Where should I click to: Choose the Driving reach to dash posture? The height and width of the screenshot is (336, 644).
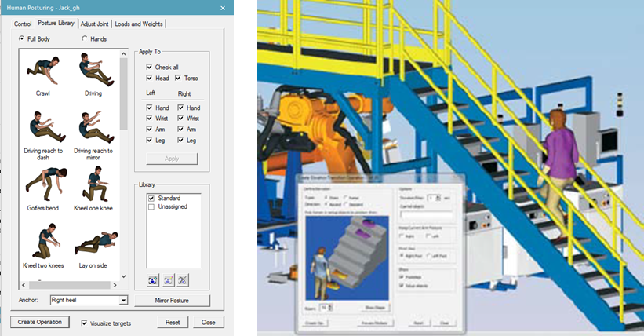(42, 128)
